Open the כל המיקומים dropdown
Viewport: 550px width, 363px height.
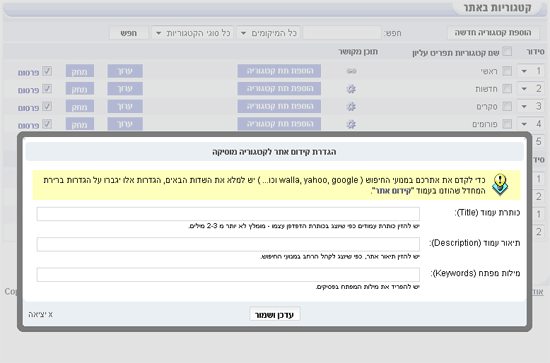268,33
